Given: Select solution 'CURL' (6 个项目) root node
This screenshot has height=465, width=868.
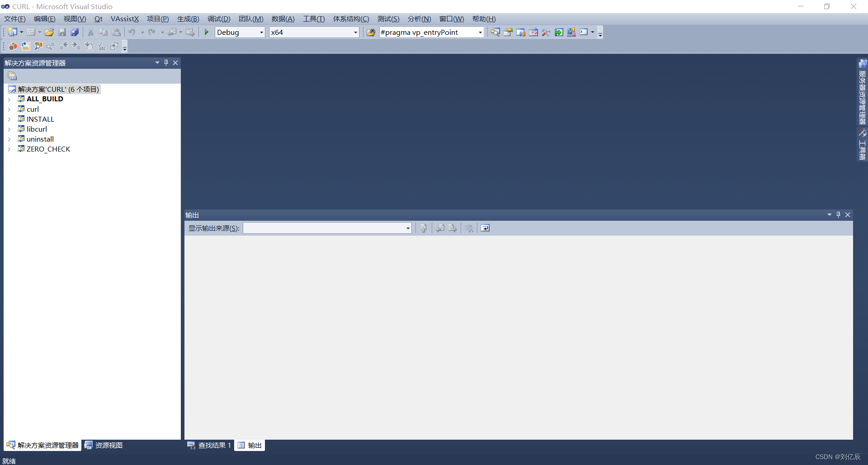Looking at the screenshot, I should [54, 89].
